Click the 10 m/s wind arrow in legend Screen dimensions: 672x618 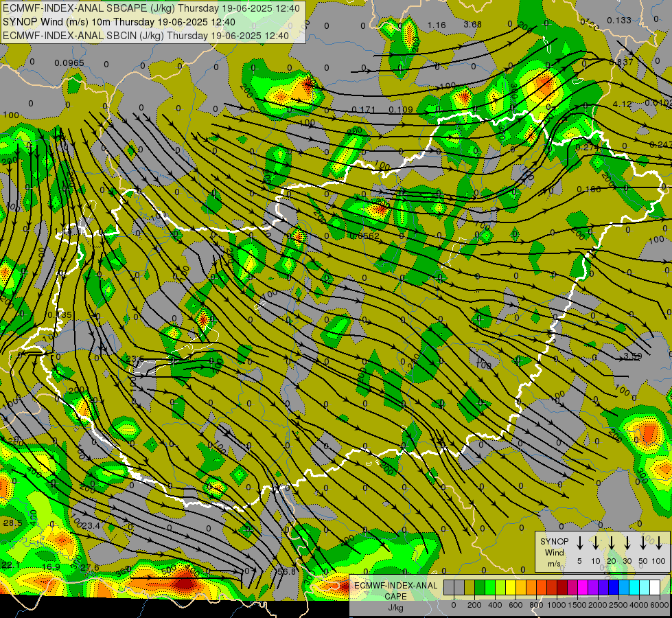(595, 542)
